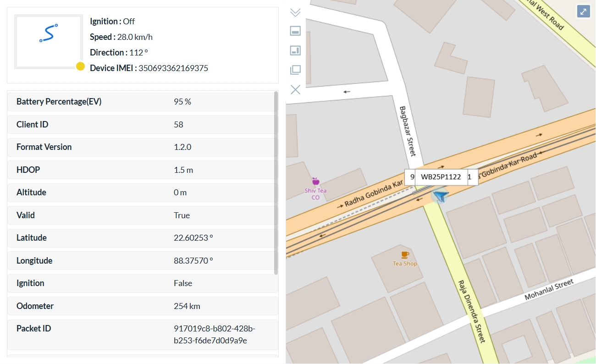Click the WB25P1122 vehicle label
This screenshot has width=596, height=364.
tap(441, 177)
